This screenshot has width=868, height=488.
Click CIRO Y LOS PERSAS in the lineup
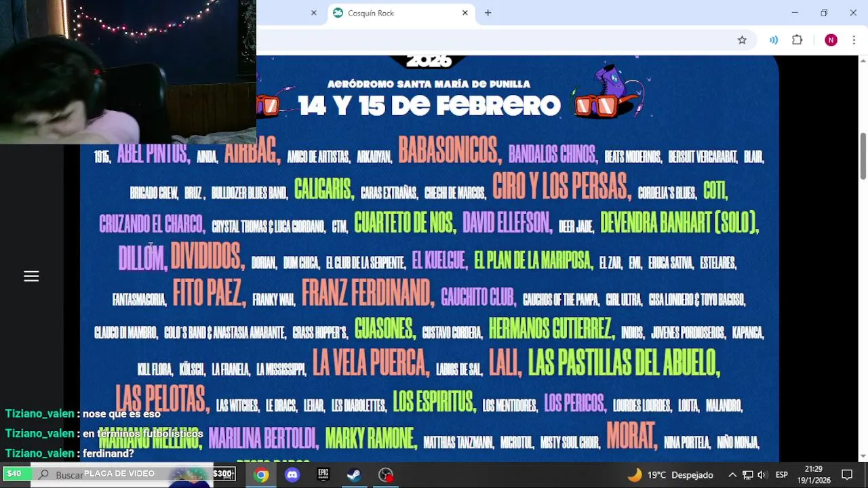tap(561, 186)
